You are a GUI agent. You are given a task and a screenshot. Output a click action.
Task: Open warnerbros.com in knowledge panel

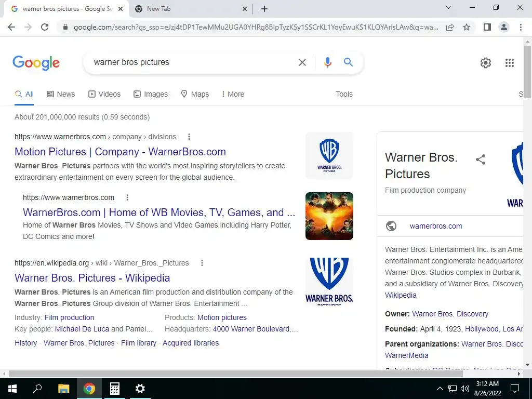coord(436,226)
